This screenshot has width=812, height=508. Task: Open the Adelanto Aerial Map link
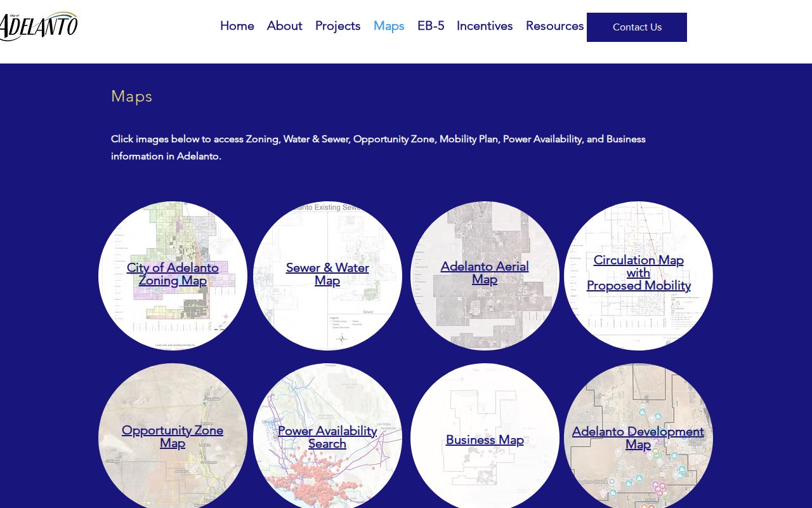click(485, 273)
